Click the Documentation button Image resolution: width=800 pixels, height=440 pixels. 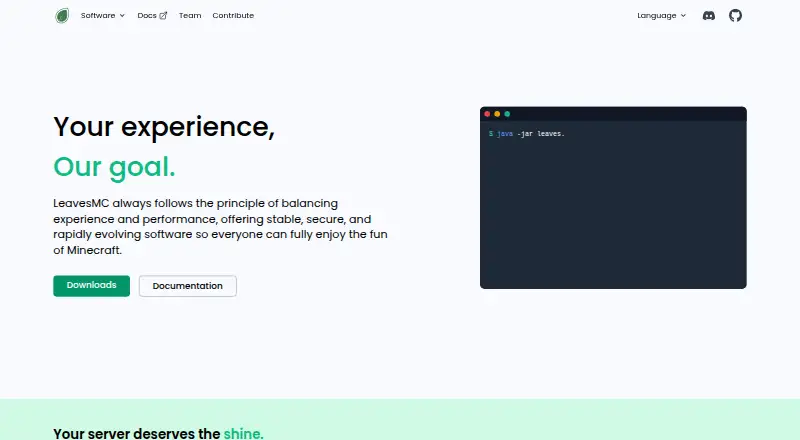point(188,286)
